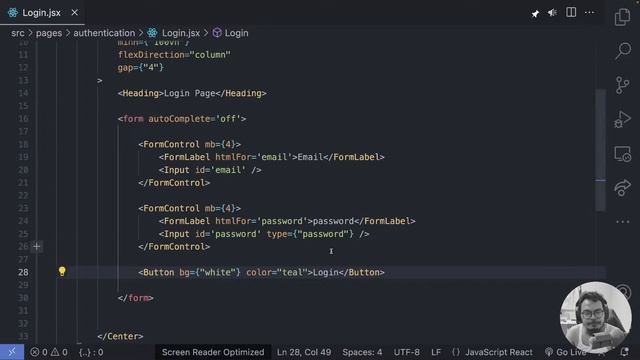The image size is (640, 360).
Task: Click the speaker icon in editor toolbar
Action: [x=552, y=13]
